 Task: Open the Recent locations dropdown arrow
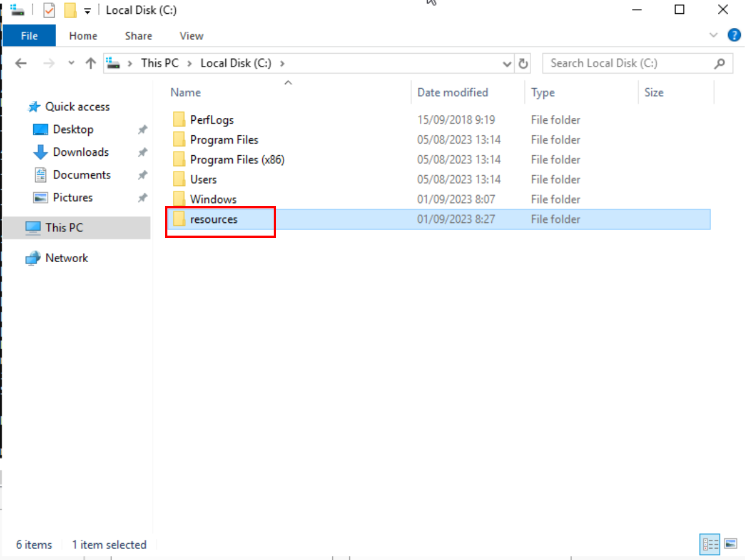pos(71,63)
